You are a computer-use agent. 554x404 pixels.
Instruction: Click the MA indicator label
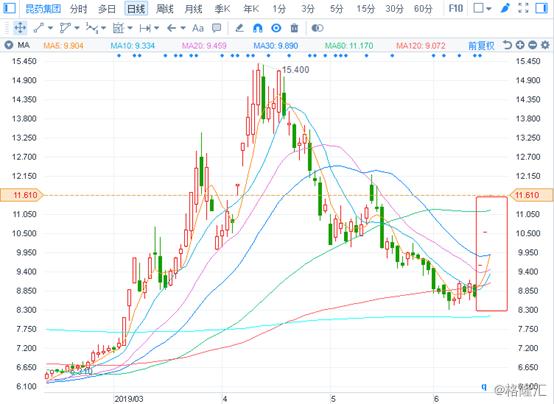(x=24, y=45)
